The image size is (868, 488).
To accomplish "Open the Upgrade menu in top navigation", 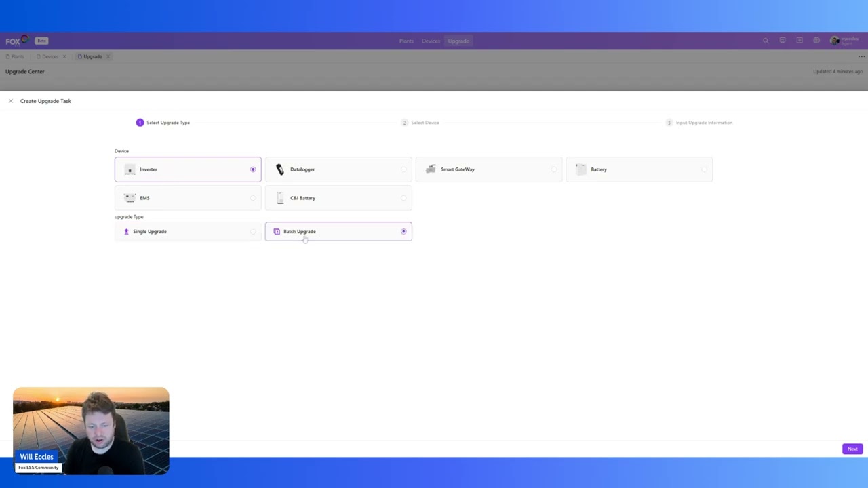I will 458,41.
